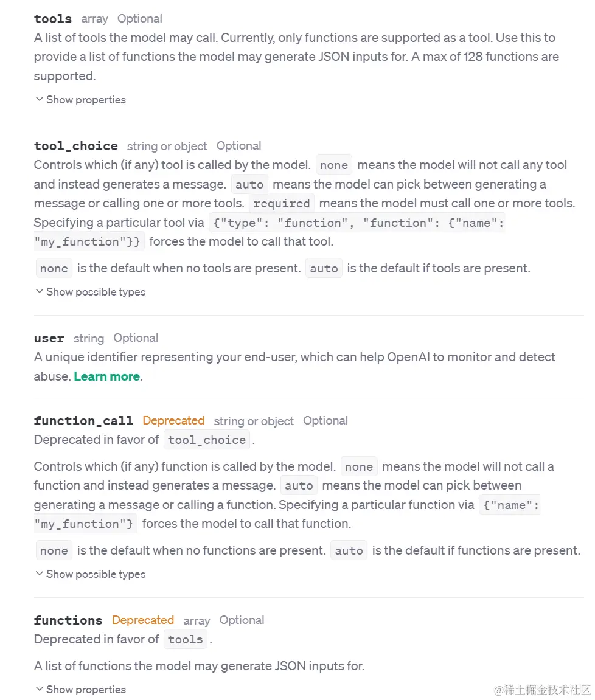Image resolution: width=595 pixels, height=700 pixels.
Task: Click the tools parameter heading
Action: pyautogui.click(x=52, y=18)
